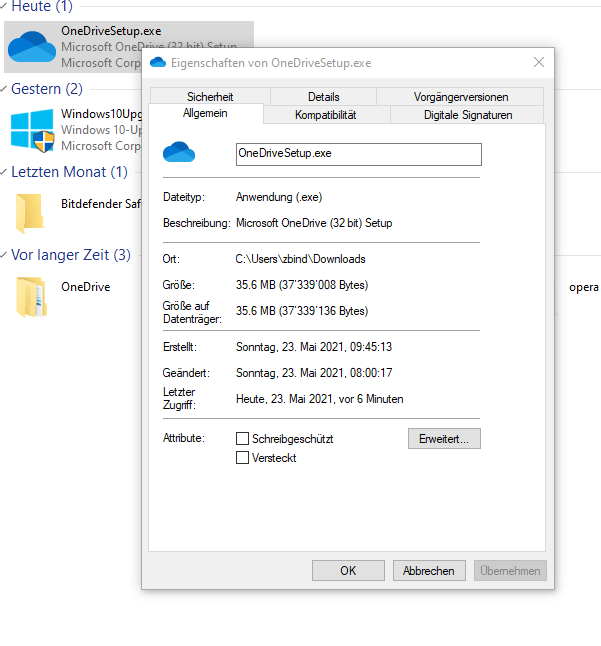Image resolution: width=601 pixels, height=646 pixels.
Task: Select the OneDriveSetup.exe file name in Explorer
Action: coord(111,31)
